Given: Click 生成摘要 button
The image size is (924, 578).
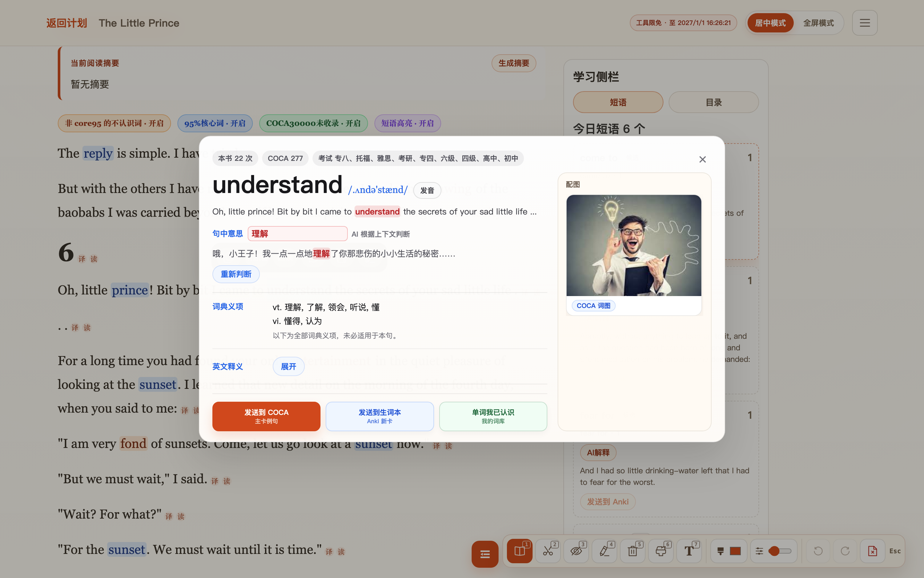Looking at the screenshot, I should [x=514, y=63].
